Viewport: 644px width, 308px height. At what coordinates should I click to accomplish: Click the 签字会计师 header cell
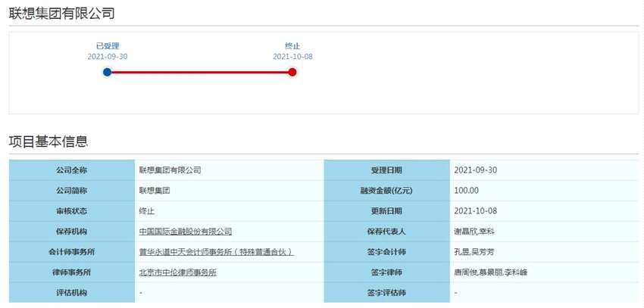pyautogui.click(x=386, y=252)
